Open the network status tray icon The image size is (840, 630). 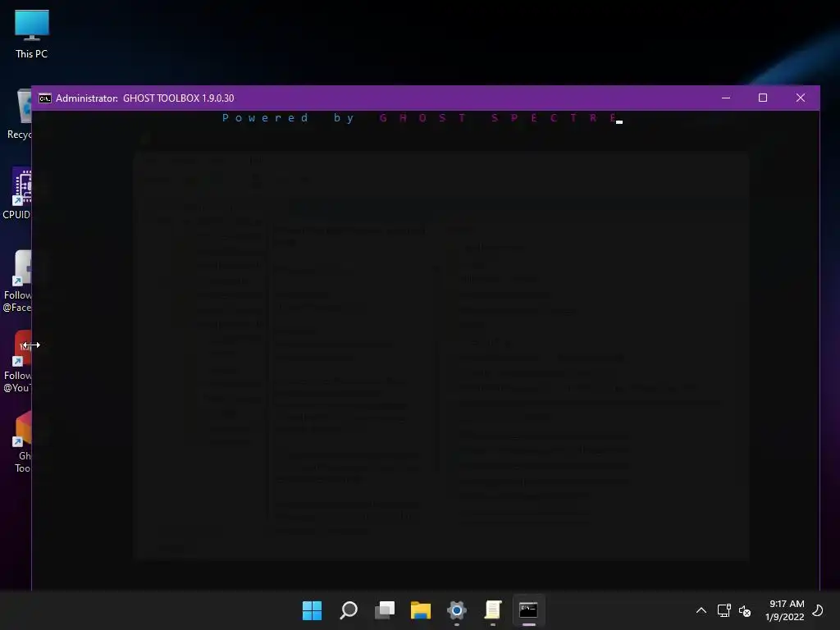click(x=724, y=610)
